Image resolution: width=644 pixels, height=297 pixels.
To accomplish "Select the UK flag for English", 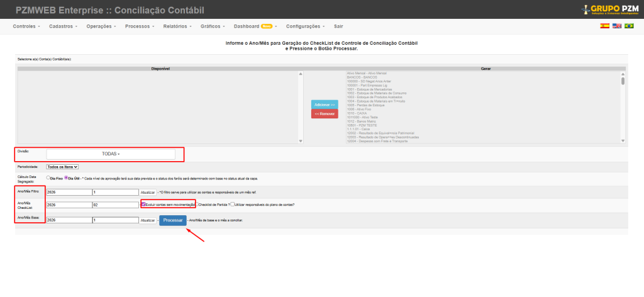I will (616, 26).
